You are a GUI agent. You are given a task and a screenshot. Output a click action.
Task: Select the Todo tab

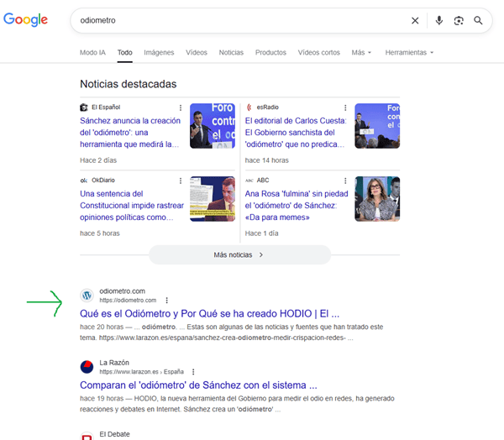tap(124, 52)
